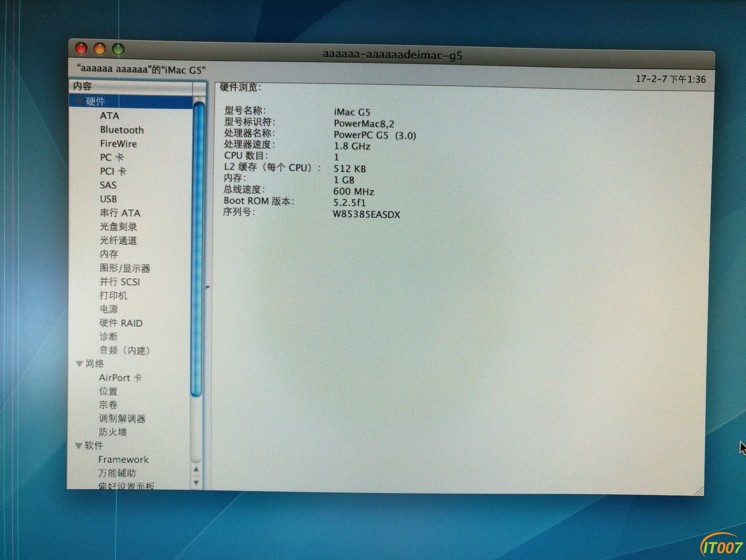Show 内存 details from the sidebar list
The width and height of the screenshot is (746, 560).
pyautogui.click(x=108, y=254)
